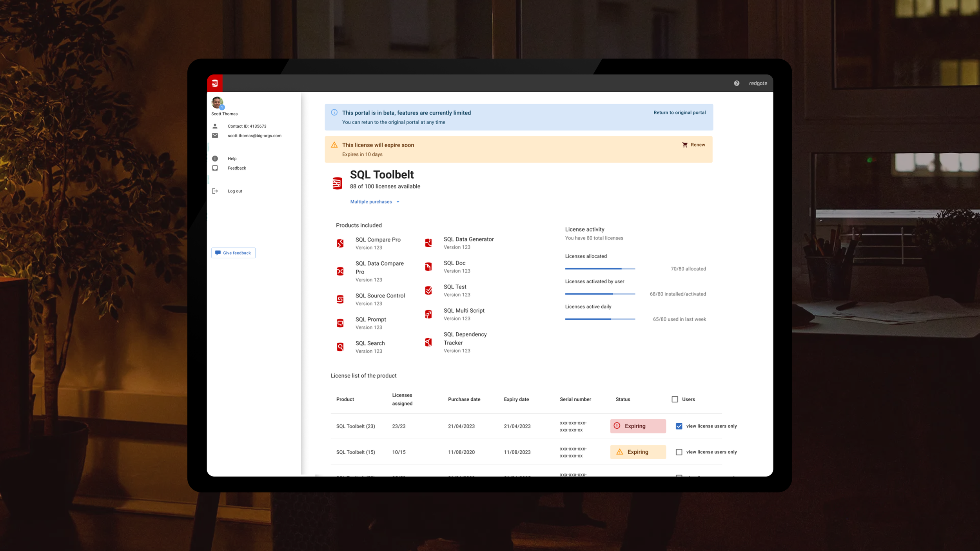Expand the Multiple purchases dropdown
Image resolution: width=980 pixels, height=551 pixels.
[x=375, y=202]
